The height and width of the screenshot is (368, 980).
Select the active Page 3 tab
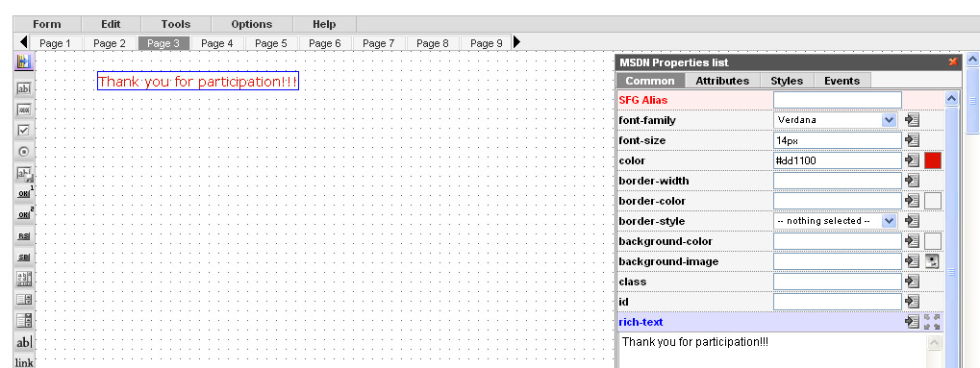click(x=163, y=43)
